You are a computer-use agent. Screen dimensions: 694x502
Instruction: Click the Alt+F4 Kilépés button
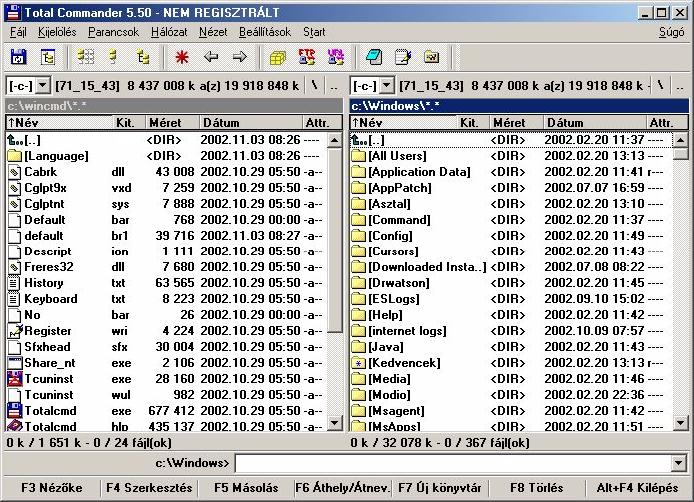click(637, 488)
